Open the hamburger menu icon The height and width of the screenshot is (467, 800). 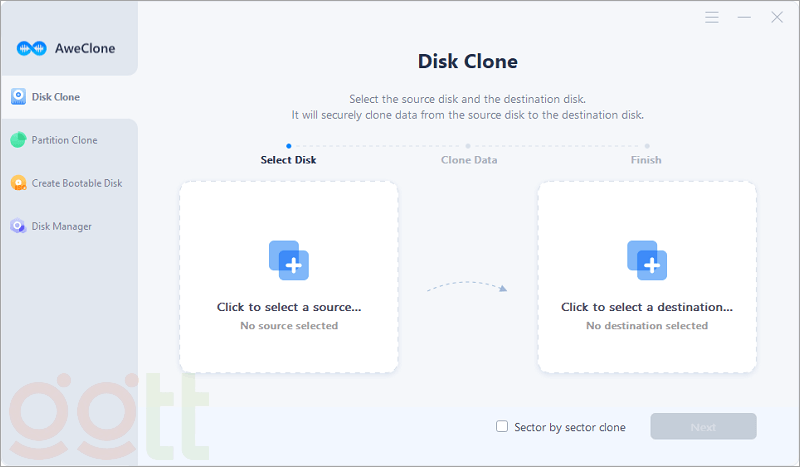pos(712,18)
